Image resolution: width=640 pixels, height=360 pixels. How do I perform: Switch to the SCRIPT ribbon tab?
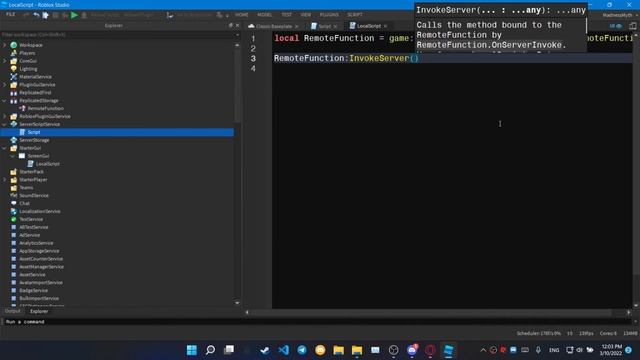[x=355, y=15]
